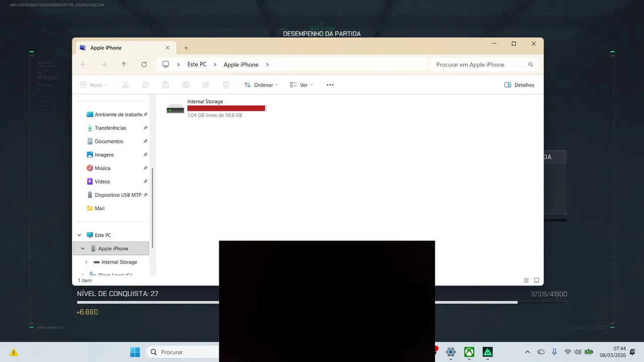
Task: Unpin Ambiente de trabalho from Quick access
Action: point(145,115)
